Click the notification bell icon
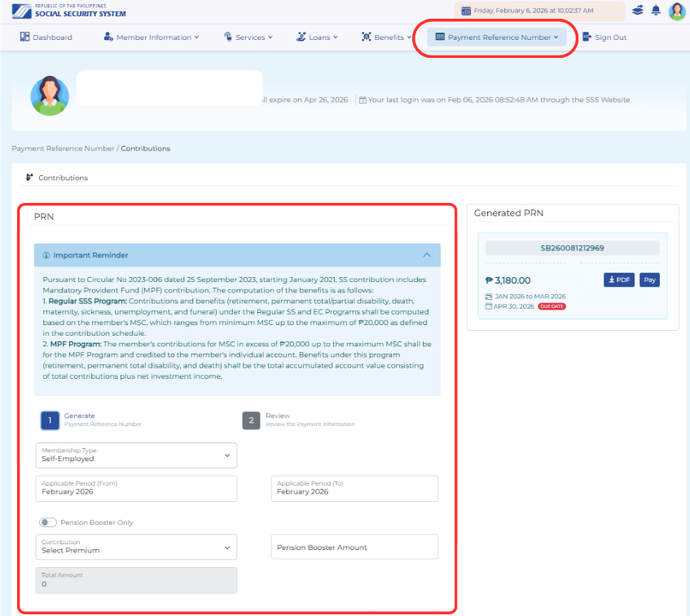 pyautogui.click(x=656, y=11)
